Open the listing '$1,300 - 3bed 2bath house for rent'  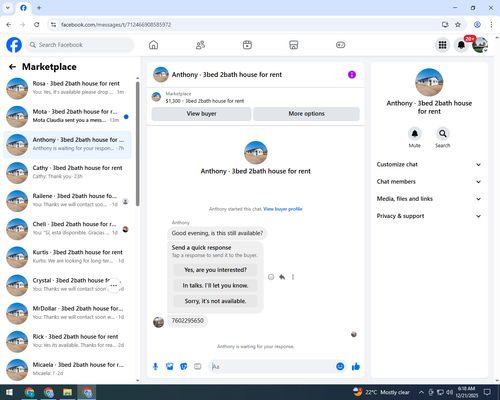click(205, 101)
